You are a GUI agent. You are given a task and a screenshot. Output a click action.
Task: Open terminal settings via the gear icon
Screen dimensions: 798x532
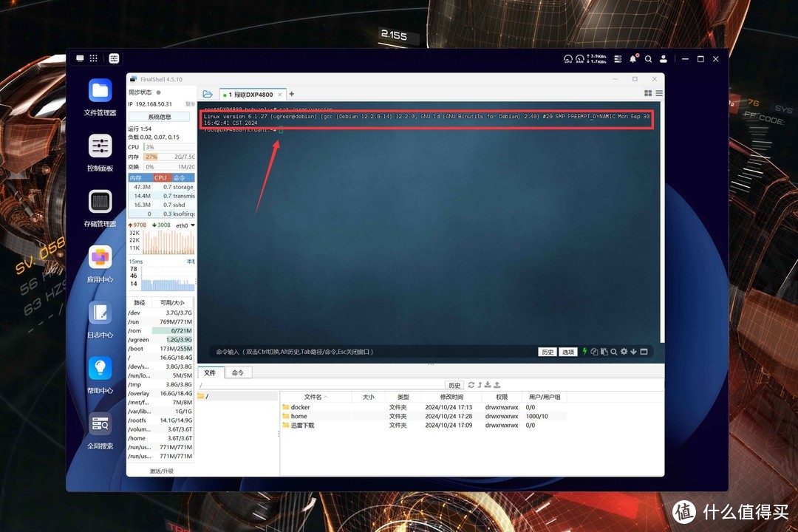point(624,352)
